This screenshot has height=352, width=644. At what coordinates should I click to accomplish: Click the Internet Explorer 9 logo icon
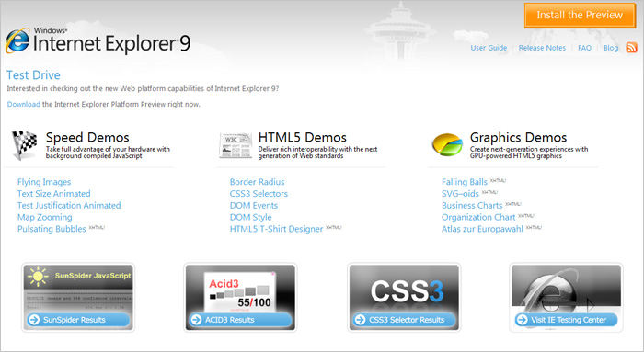click(x=17, y=40)
